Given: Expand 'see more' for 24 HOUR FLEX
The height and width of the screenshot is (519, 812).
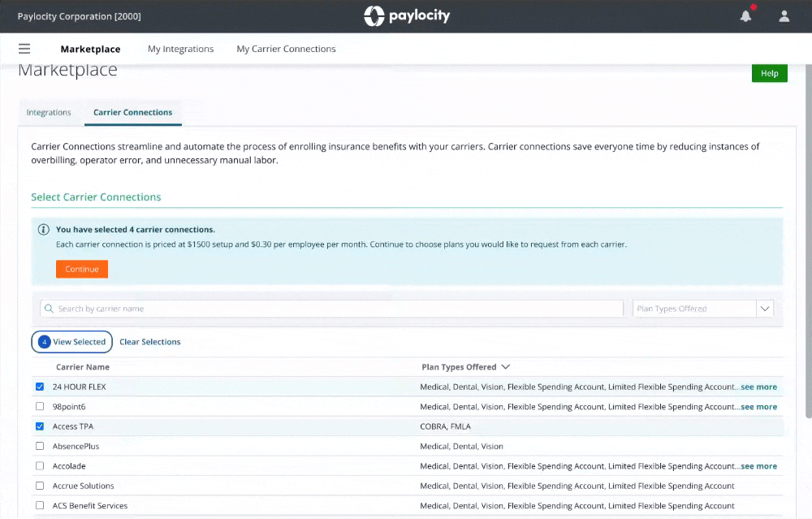Looking at the screenshot, I should click(758, 387).
